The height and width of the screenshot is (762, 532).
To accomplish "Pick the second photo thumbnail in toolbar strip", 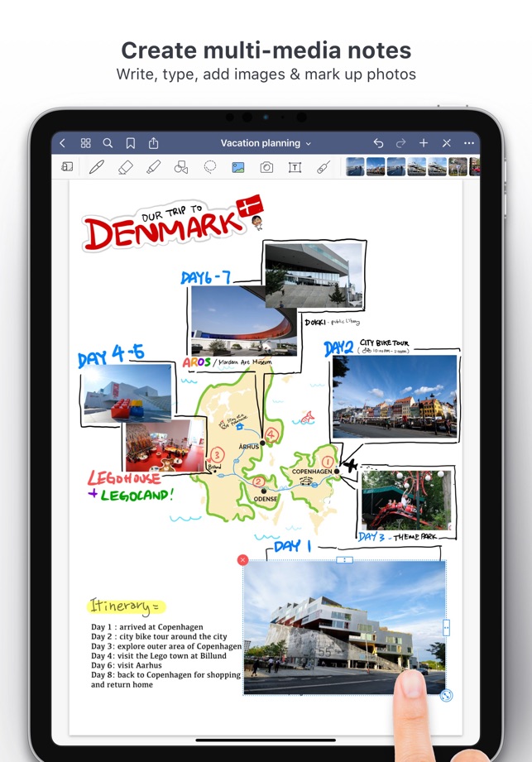I will click(376, 166).
